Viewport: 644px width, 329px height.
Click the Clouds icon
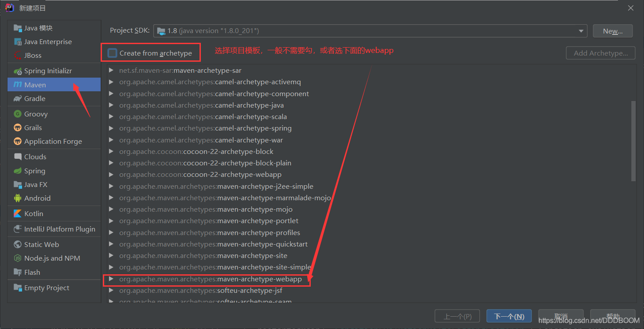[18, 157]
